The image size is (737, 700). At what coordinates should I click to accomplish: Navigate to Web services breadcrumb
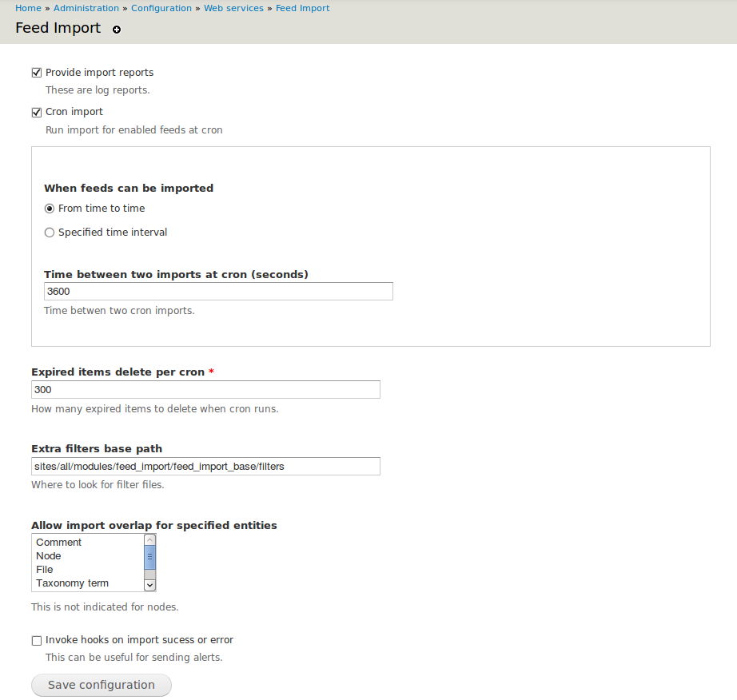(x=233, y=8)
